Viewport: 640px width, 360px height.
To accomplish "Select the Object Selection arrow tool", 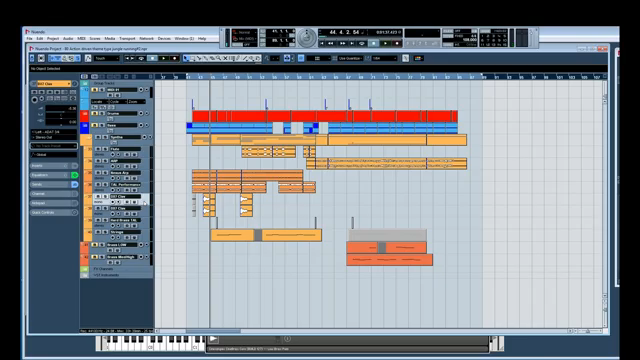I will [x=186, y=58].
